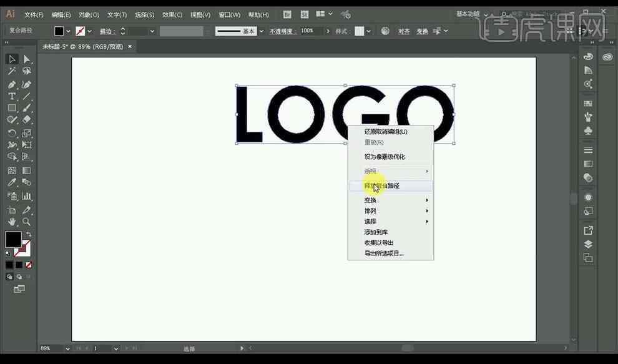Select the Scale tool

[26, 133]
